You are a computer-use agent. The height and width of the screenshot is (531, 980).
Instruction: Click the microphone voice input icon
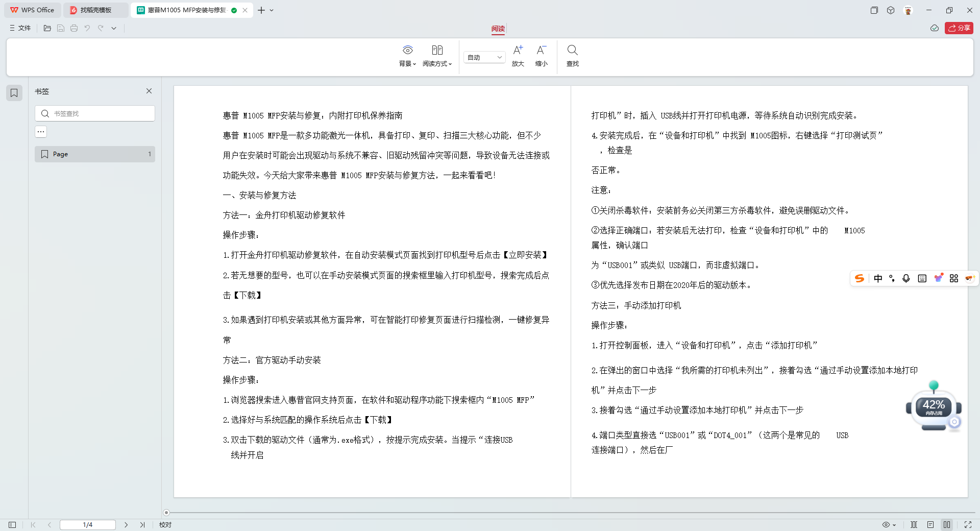pyautogui.click(x=906, y=278)
